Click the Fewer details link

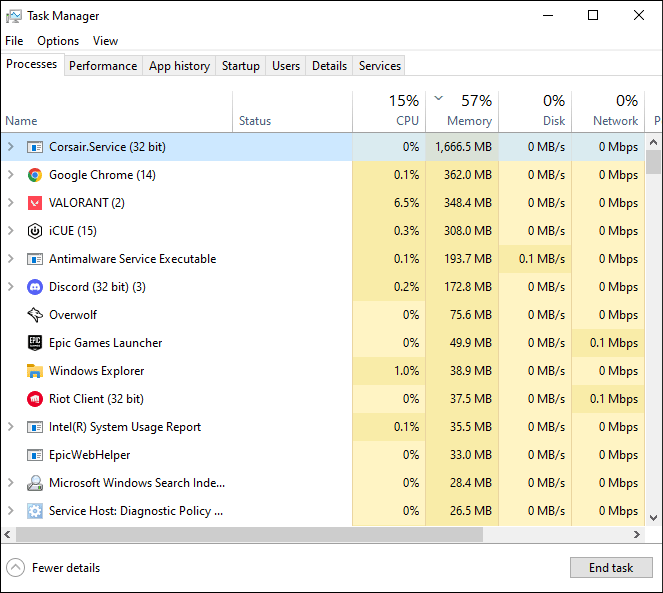(66, 568)
